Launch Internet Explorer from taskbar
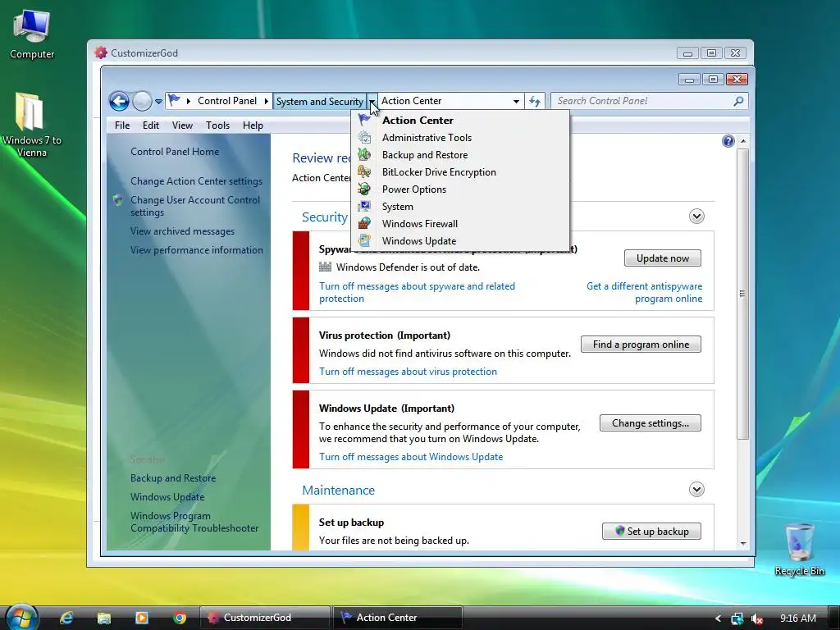Screen dimensions: 840x630 (66, 618)
